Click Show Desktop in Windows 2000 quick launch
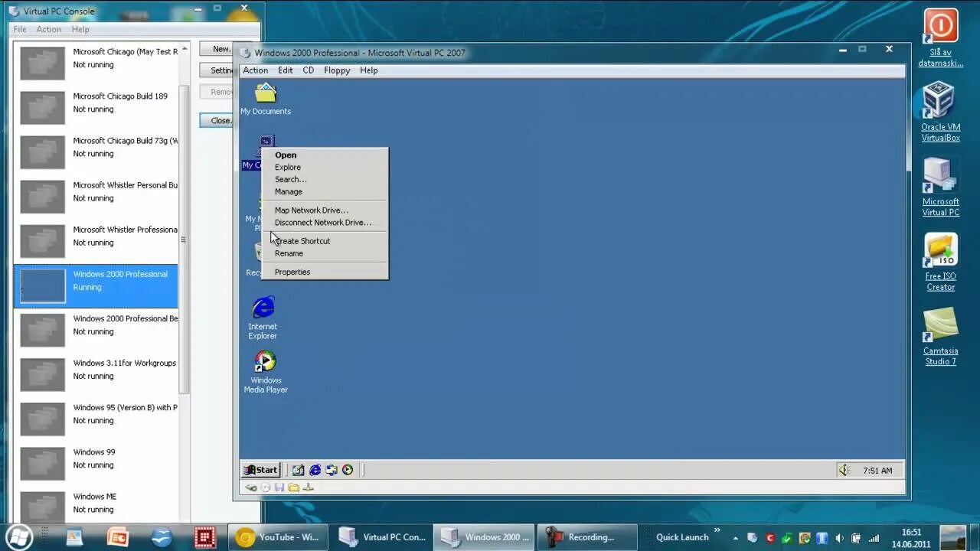Image resolution: width=980 pixels, height=551 pixels. coord(299,470)
